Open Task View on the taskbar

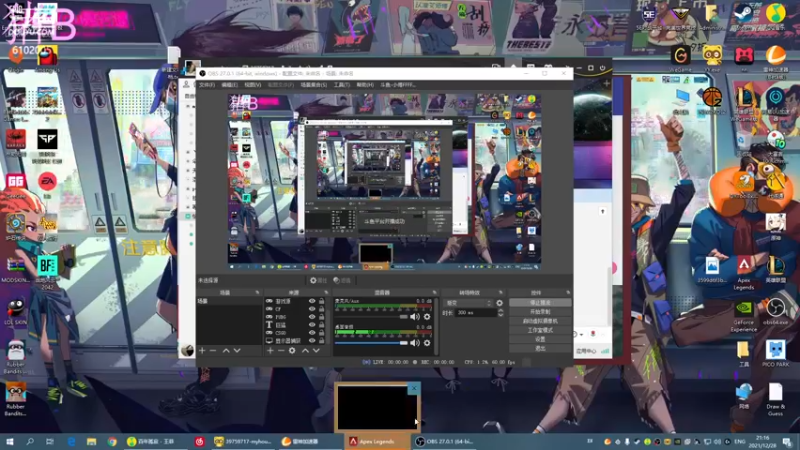click(50, 441)
